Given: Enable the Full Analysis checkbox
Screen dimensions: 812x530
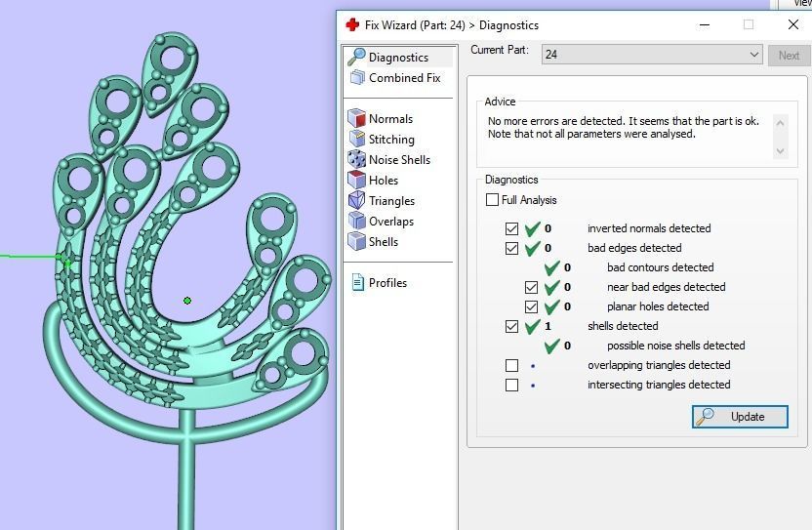Looking at the screenshot, I should coord(492,199).
